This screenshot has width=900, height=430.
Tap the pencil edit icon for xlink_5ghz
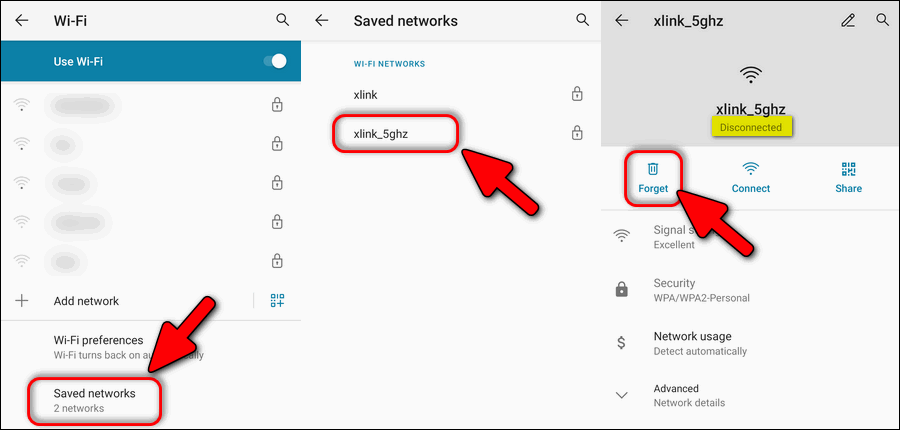847,21
